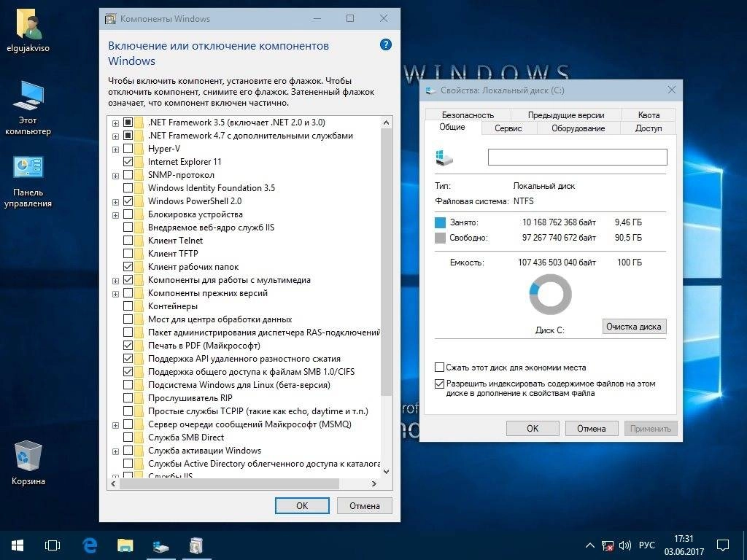
Task: Open the Action Center notifications icon
Action: coord(723,545)
